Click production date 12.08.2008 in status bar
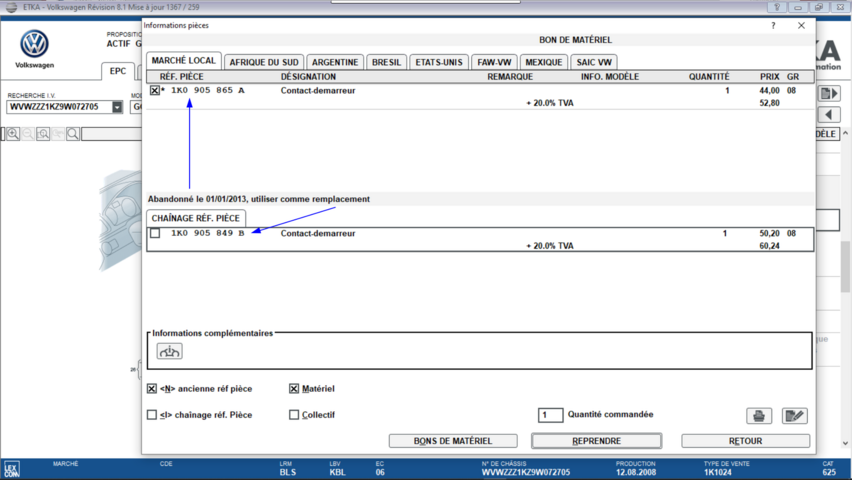Screen dimensions: 852x480 point(636,472)
